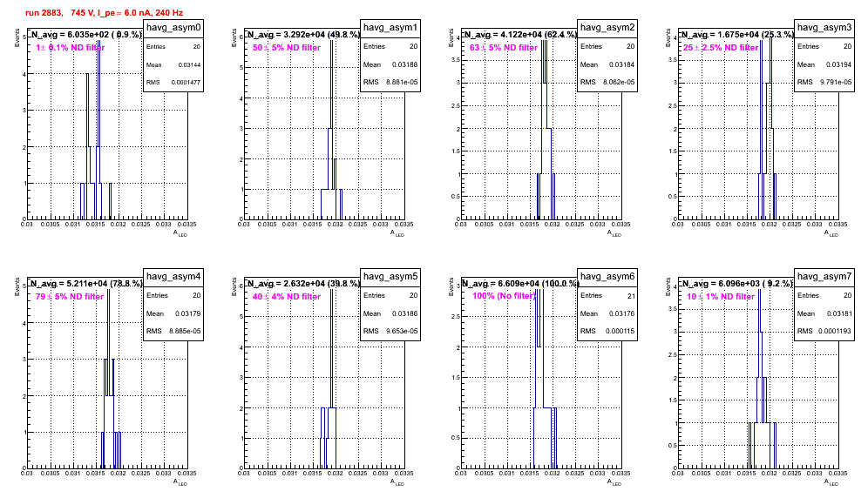
Task: Click Entries 20 in havg_asym7 stats box
Action: click(824, 296)
